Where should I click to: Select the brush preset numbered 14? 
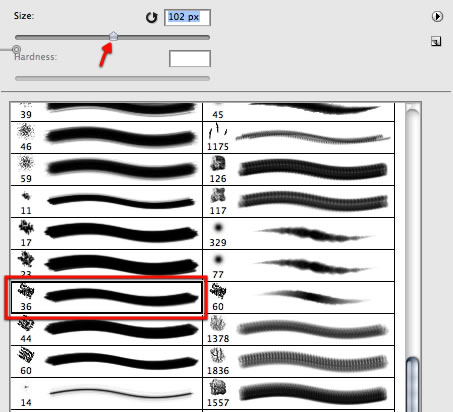pyautogui.click(x=106, y=394)
